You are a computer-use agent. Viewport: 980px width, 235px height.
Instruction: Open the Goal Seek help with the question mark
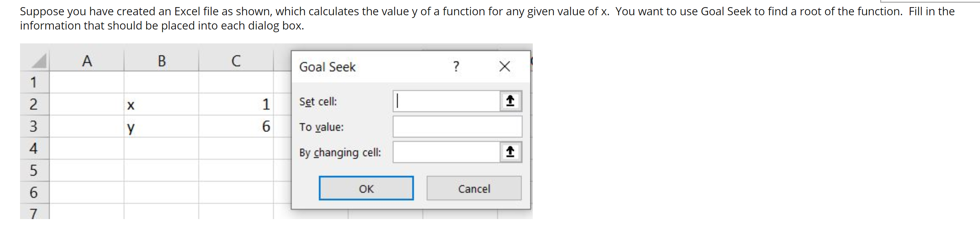pyautogui.click(x=456, y=66)
